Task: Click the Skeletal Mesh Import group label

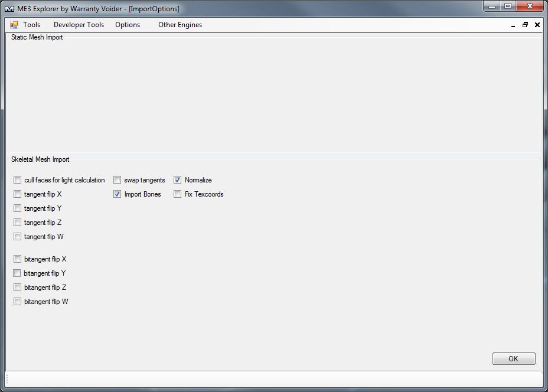Action: 40,159
